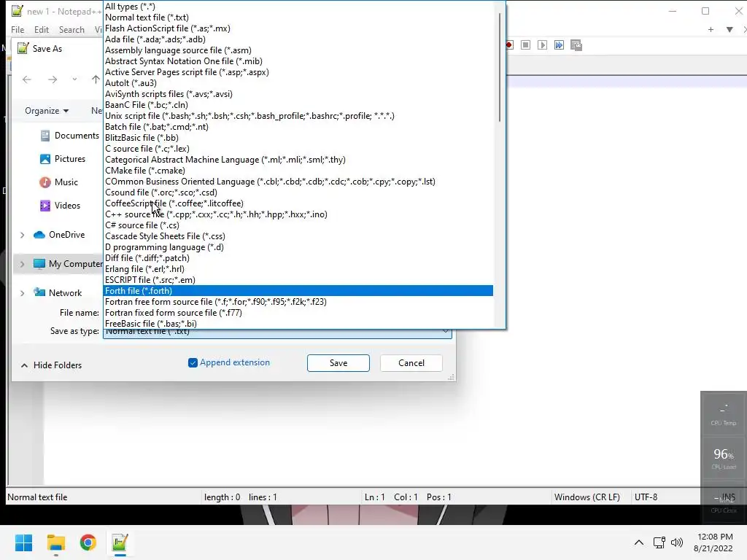This screenshot has height=560, width=747.
Task: Click the stop recording macro icon
Action: click(525, 45)
